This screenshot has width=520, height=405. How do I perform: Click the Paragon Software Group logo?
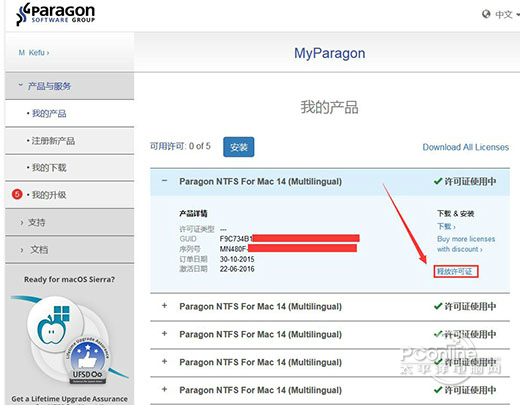coord(55,14)
